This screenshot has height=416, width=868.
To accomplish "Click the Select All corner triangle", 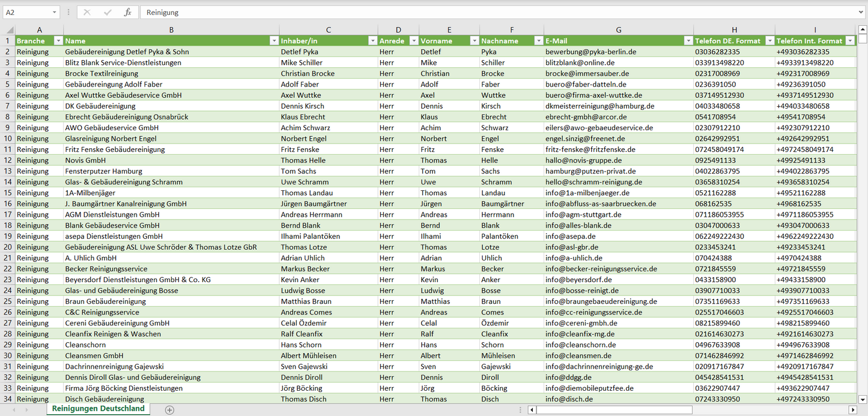I will click(9, 29).
